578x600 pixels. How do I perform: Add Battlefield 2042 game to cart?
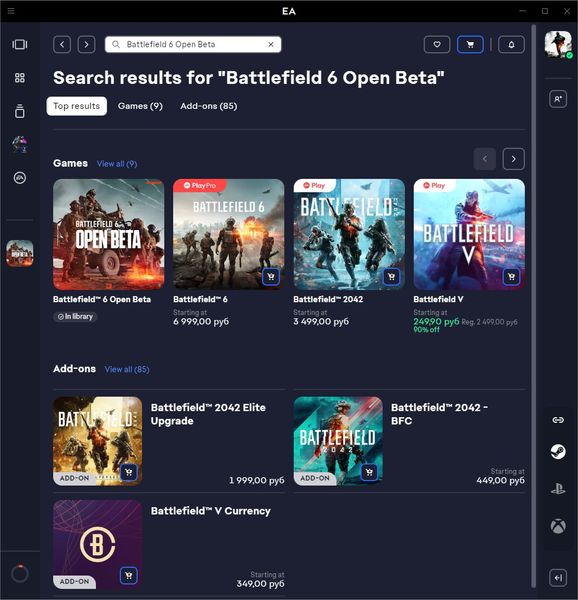coord(391,277)
